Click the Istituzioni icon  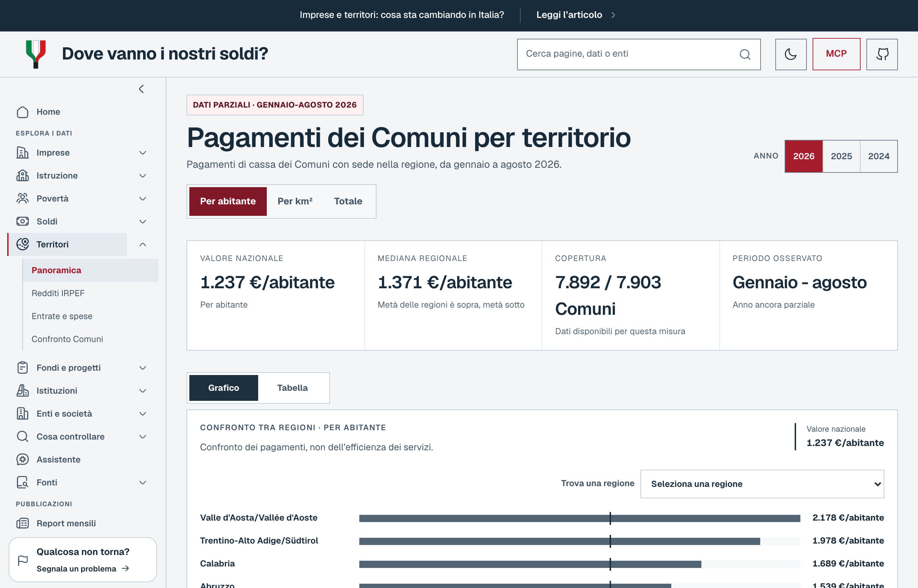point(23,390)
